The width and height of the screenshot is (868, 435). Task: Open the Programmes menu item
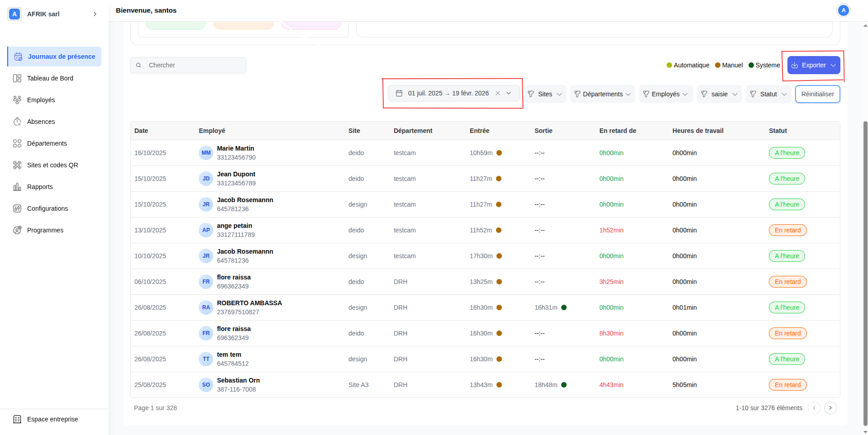point(45,230)
